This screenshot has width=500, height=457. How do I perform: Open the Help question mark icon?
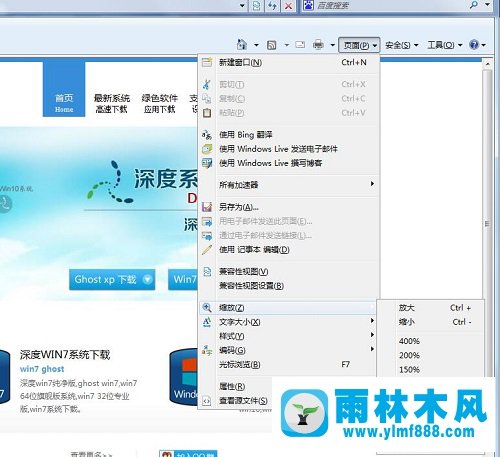(x=474, y=44)
